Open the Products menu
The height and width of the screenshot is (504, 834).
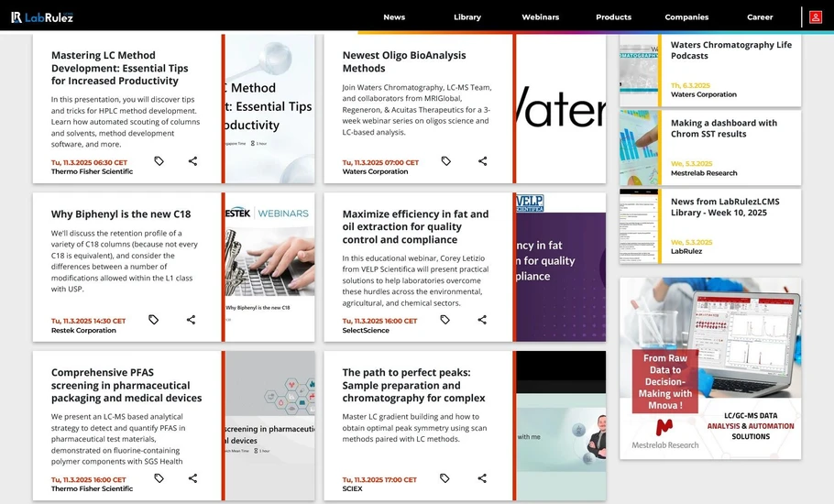[x=614, y=17]
